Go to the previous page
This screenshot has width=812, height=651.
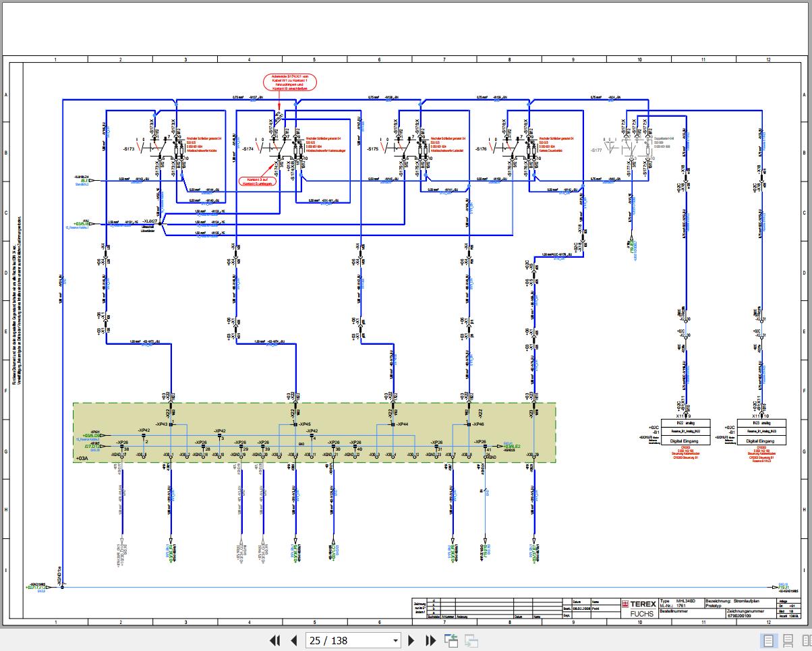pos(293,640)
